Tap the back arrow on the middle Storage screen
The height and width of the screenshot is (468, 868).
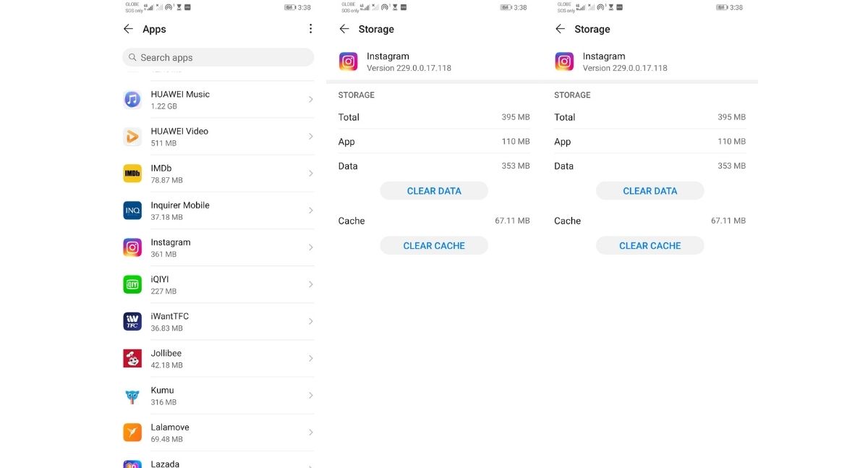344,29
